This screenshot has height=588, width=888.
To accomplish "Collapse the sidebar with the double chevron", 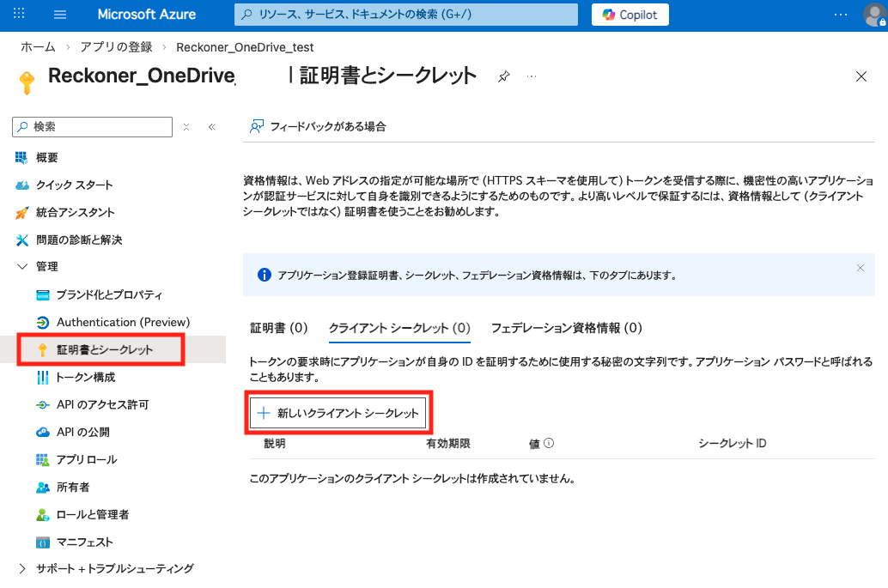I will (212, 127).
